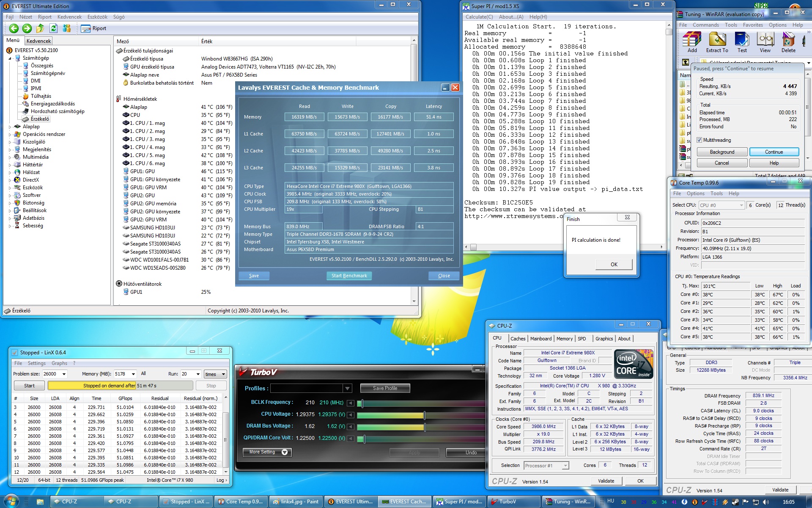
Task: Expand Multimédia node in EVEREST tree
Action: [10, 157]
